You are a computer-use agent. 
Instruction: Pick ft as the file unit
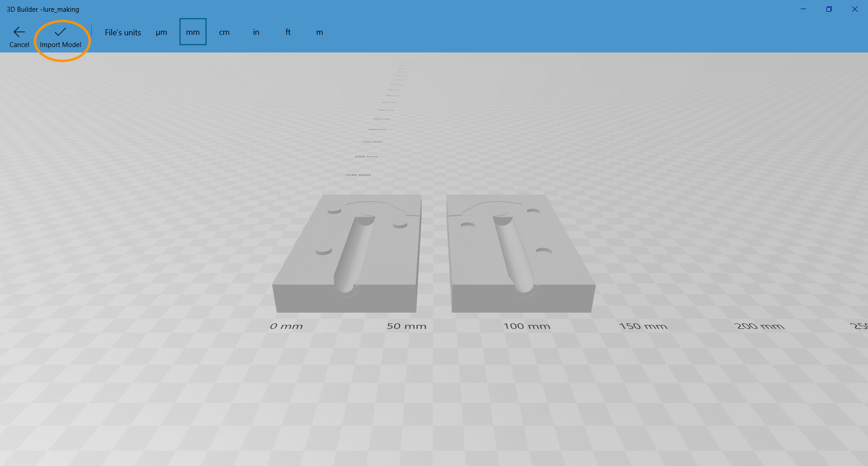pos(288,32)
